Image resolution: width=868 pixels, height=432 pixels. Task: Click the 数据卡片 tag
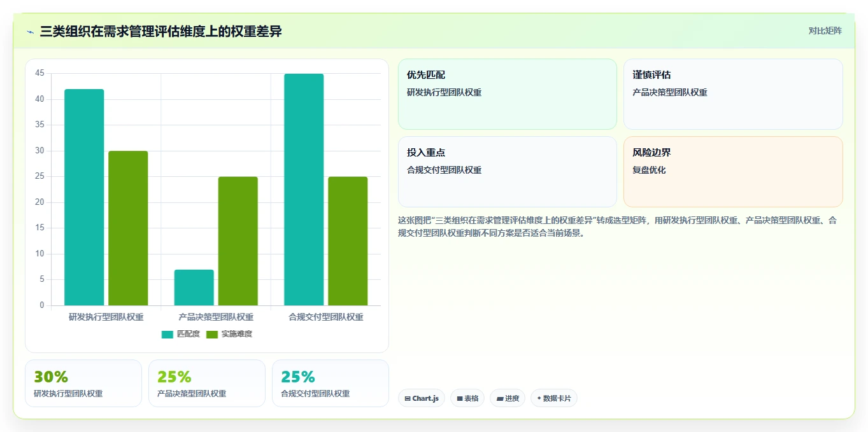[x=554, y=398]
